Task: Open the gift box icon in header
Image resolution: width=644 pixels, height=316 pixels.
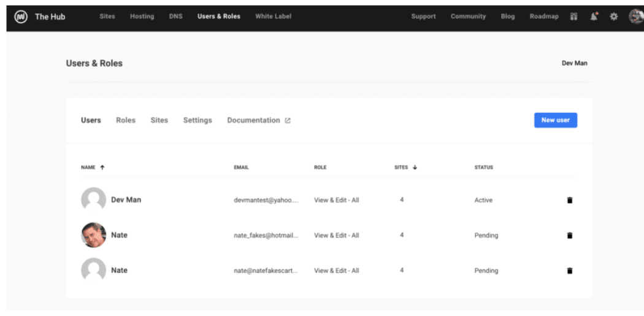Action: pyautogui.click(x=573, y=17)
